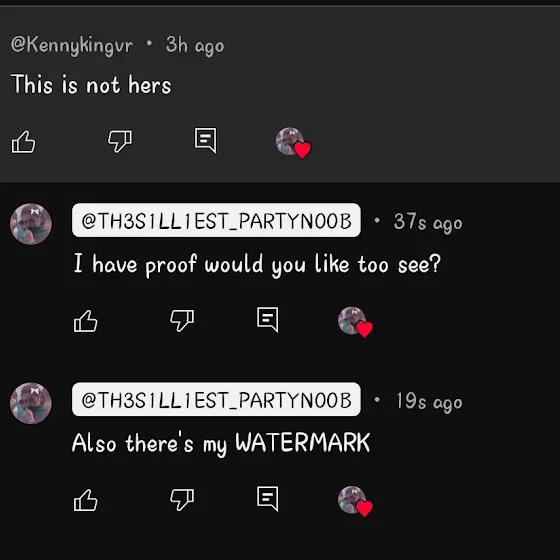Like the "Also there's my WATERMARK" reply
Screen dimensions: 560x560
pos(86,500)
